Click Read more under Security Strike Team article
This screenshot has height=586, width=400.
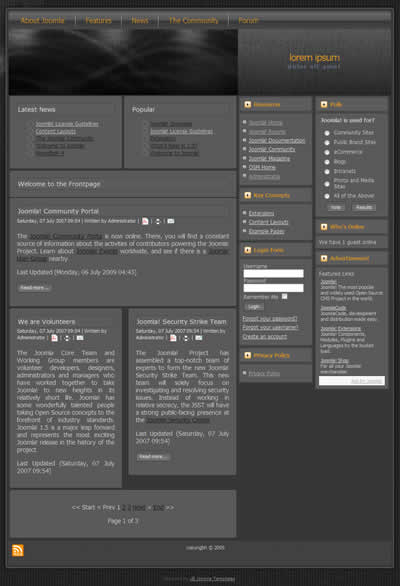point(153,457)
